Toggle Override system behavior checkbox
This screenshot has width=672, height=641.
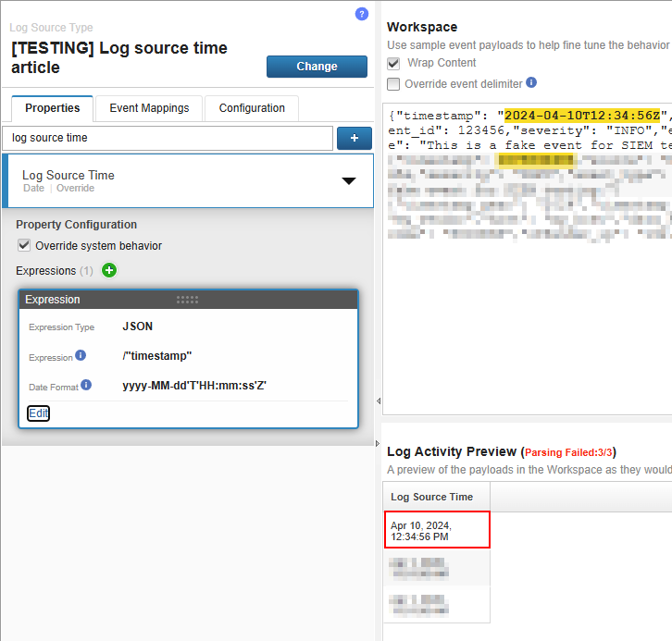coord(24,246)
